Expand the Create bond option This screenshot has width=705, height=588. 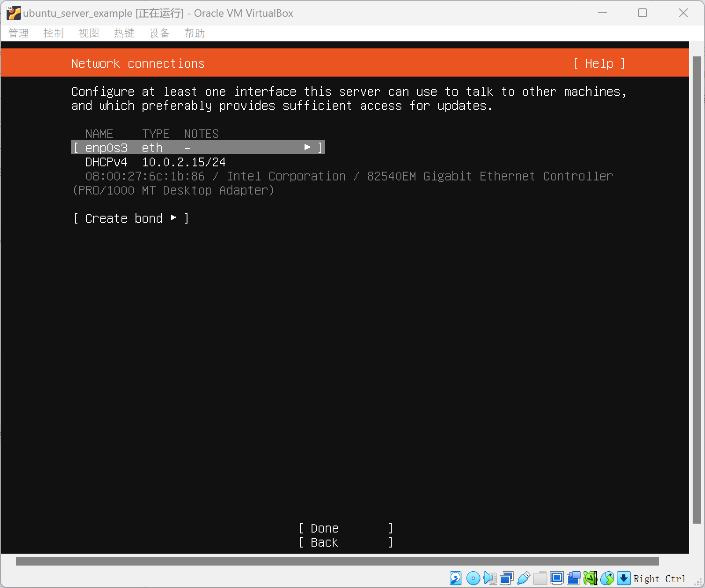pyautogui.click(x=131, y=218)
